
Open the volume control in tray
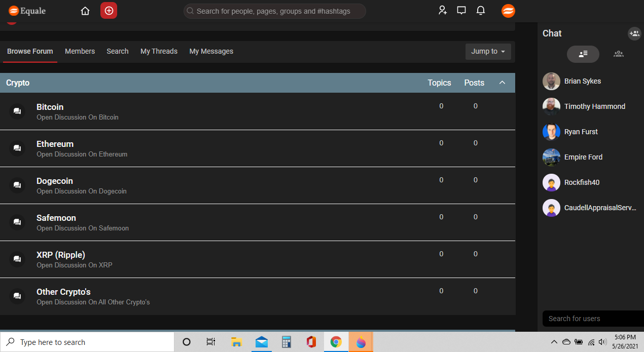coord(603,342)
